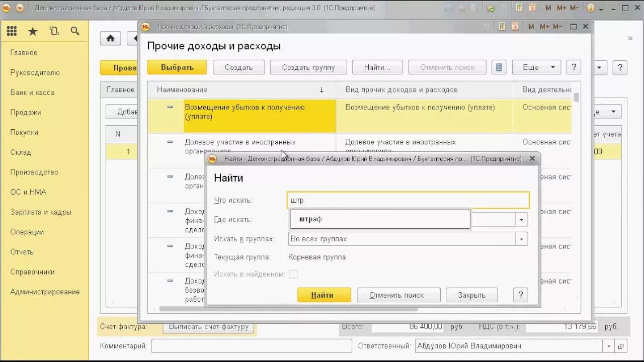Sort by the Наименование column header
Viewport: 644px width, 362px height.
[242, 89]
